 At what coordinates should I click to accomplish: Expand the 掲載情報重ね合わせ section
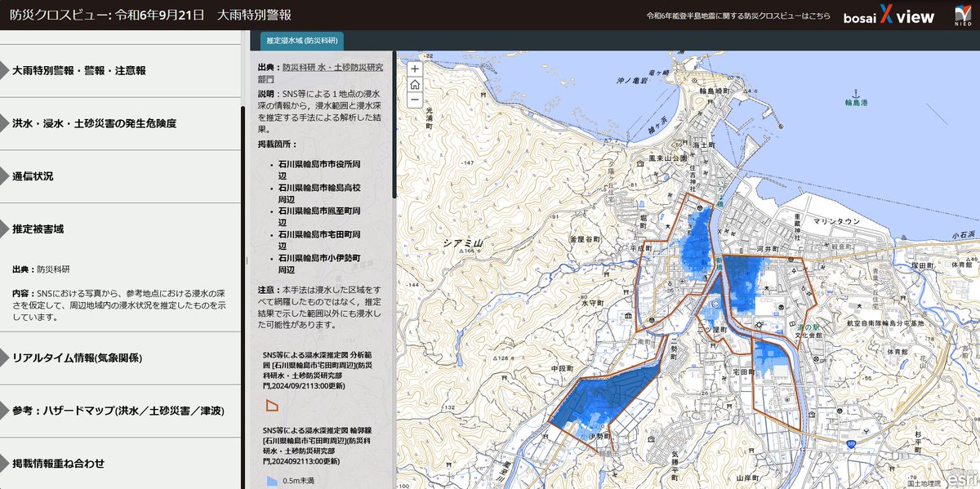point(120,463)
